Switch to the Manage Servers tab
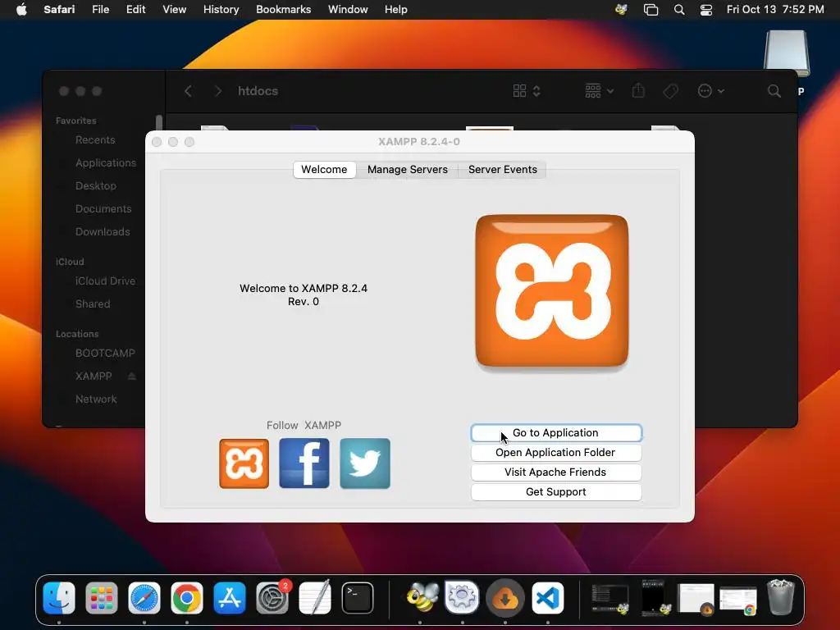Viewport: 840px width, 630px height. 407,169
